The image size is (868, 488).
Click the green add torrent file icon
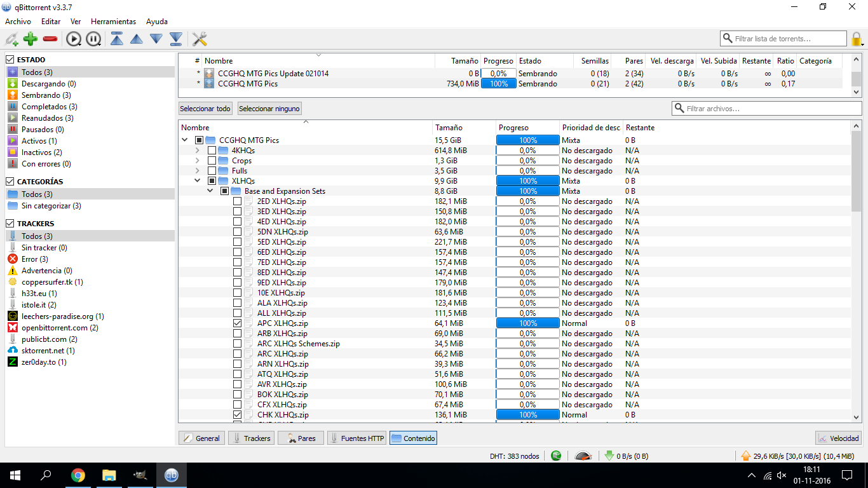coord(30,39)
